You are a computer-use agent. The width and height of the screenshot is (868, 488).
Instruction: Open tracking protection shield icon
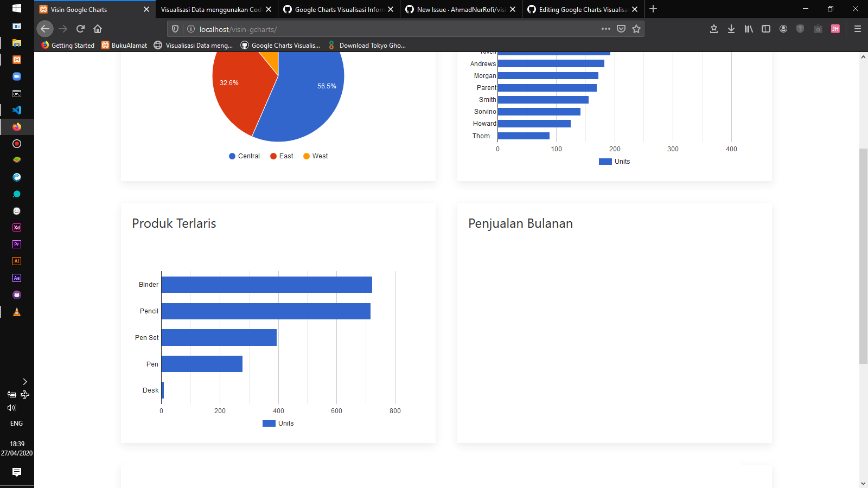[x=175, y=29]
